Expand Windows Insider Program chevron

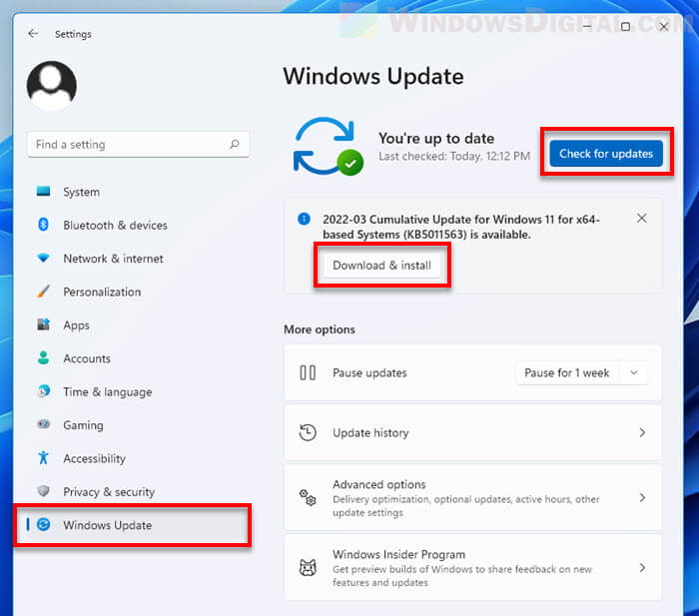[642, 568]
